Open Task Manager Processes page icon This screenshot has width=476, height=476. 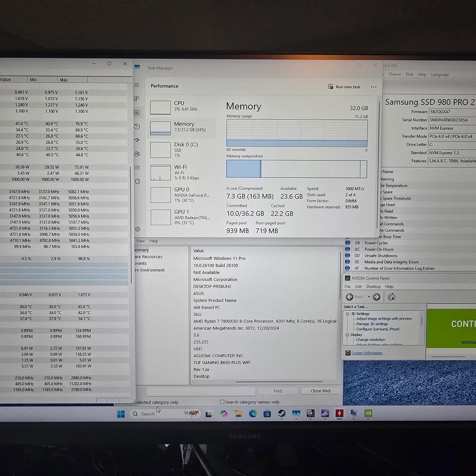click(x=137, y=99)
